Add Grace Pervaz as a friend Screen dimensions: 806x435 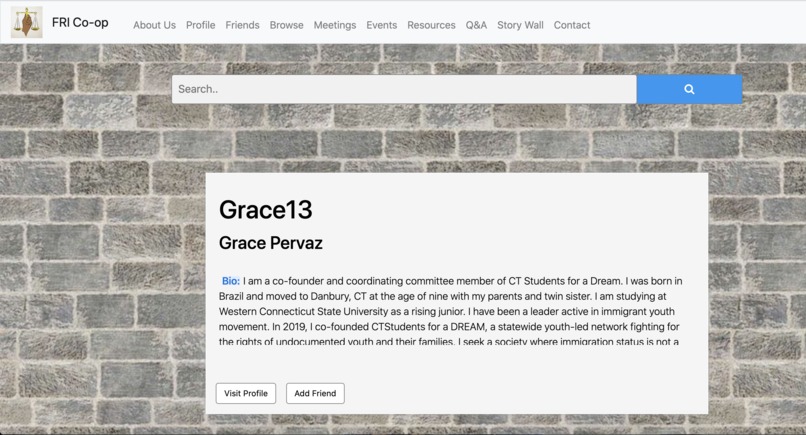315,393
